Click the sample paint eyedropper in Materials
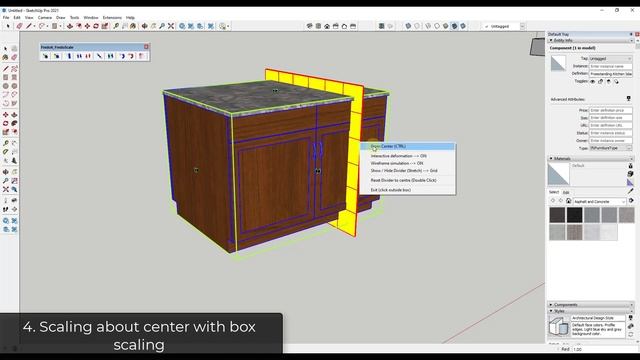 pyautogui.click(x=631, y=191)
